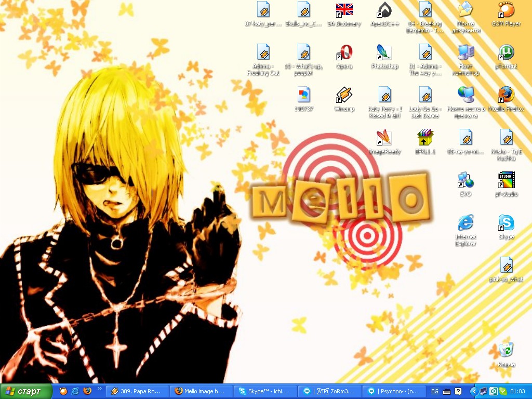The height and width of the screenshot is (399, 532).
Task: Expand hidden system tray icons arrow
Action: pyautogui.click(x=475, y=392)
